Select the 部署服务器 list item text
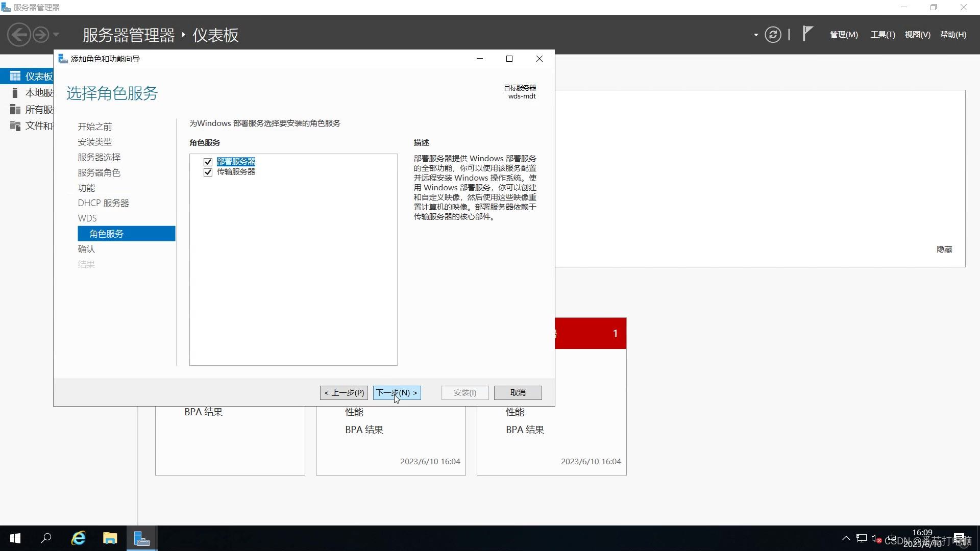The height and width of the screenshot is (551, 980). point(236,162)
